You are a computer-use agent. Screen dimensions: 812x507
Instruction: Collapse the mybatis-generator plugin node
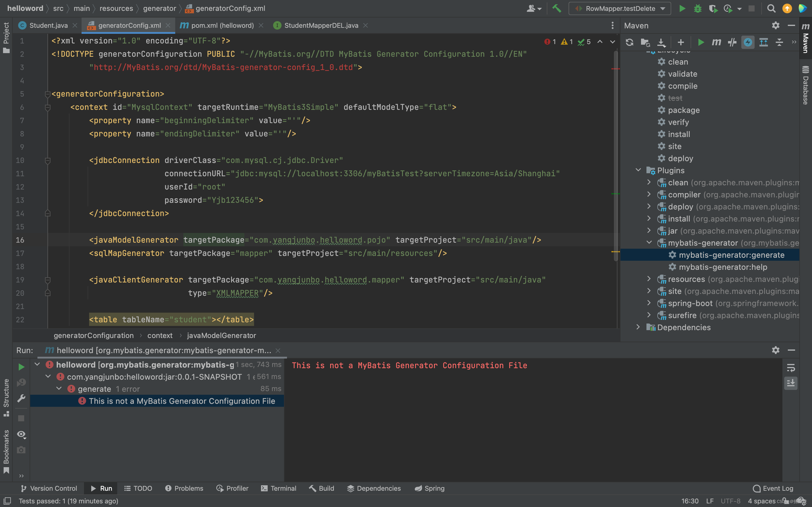pyautogui.click(x=649, y=242)
